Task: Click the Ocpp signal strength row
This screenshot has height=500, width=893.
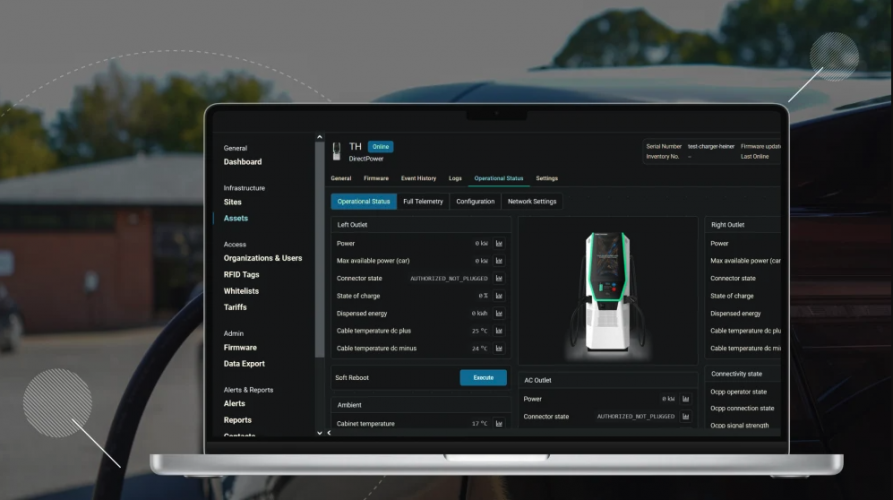Action: [x=743, y=425]
